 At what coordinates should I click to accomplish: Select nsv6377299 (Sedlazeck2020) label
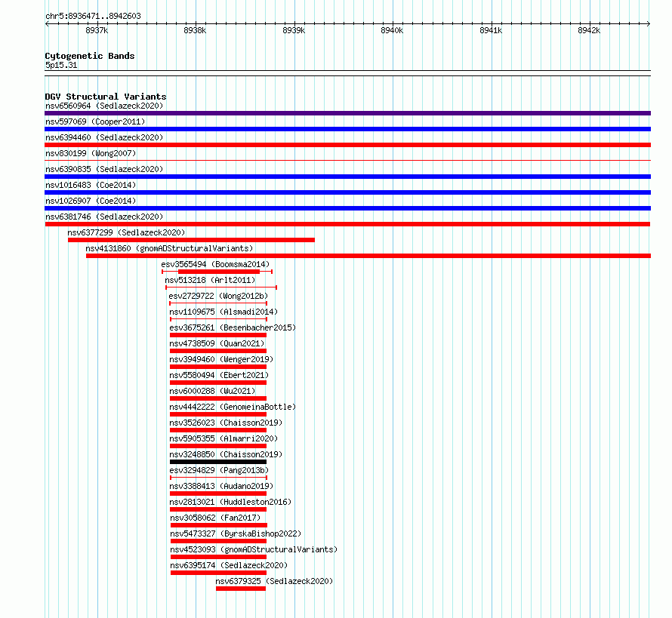click(x=126, y=232)
